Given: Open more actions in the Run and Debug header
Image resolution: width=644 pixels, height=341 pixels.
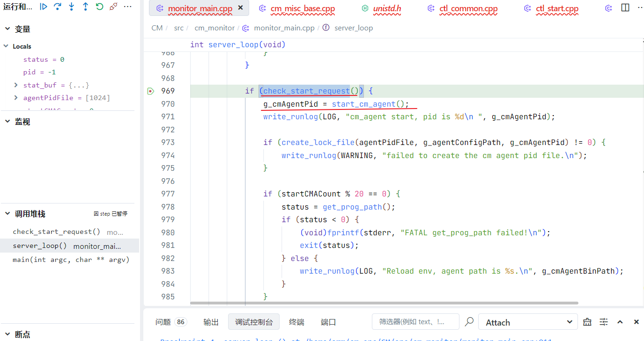Looking at the screenshot, I should point(127,7).
